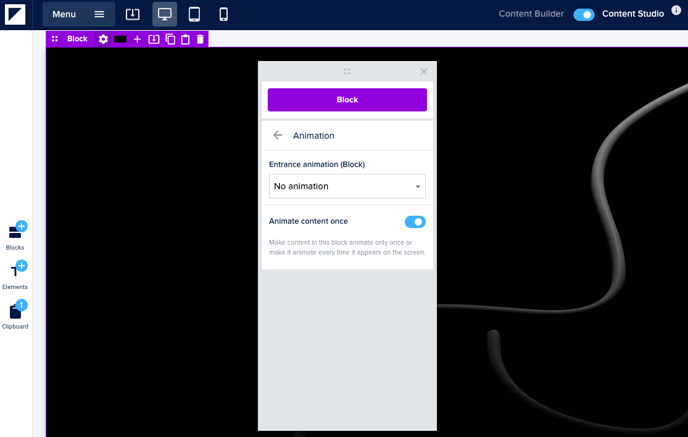Go back using the Animation arrow
The height and width of the screenshot is (437, 688).
tap(278, 135)
